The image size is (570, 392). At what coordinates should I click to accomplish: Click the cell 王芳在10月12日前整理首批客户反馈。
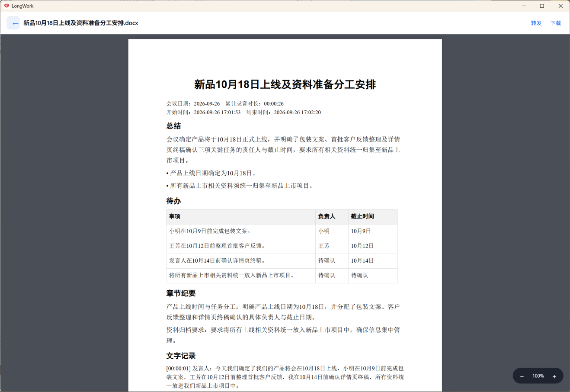(x=241, y=246)
